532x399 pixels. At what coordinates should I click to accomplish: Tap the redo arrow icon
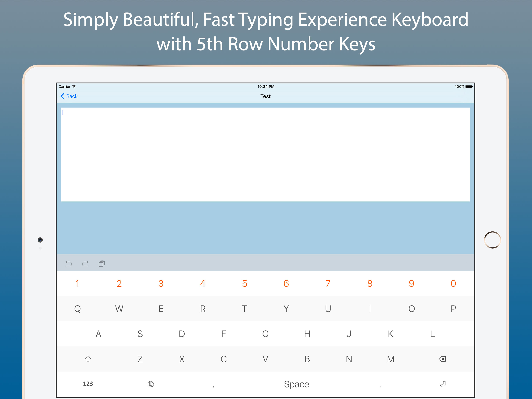point(85,264)
